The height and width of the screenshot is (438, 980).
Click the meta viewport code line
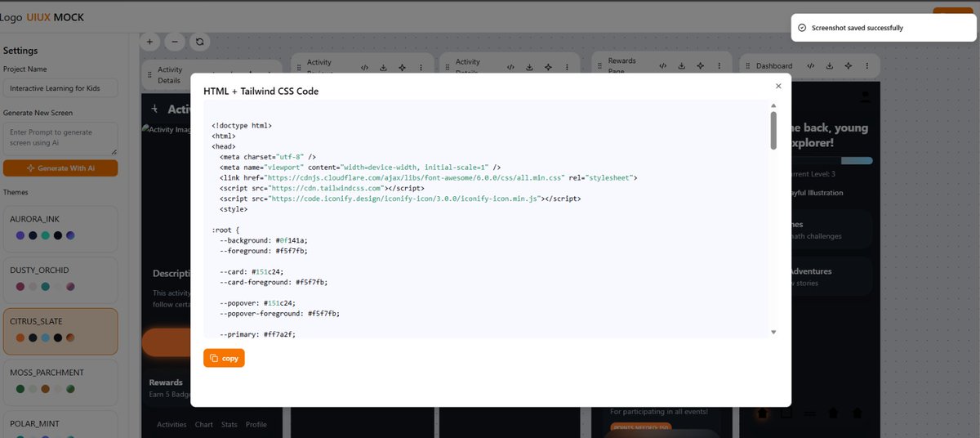pos(360,167)
